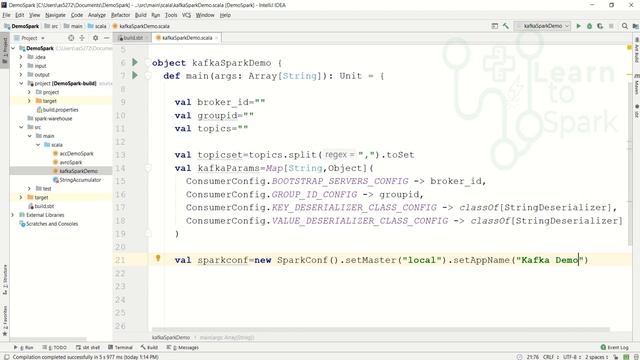Expand the test folder
640x360 pixels.
(x=29, y=189)
